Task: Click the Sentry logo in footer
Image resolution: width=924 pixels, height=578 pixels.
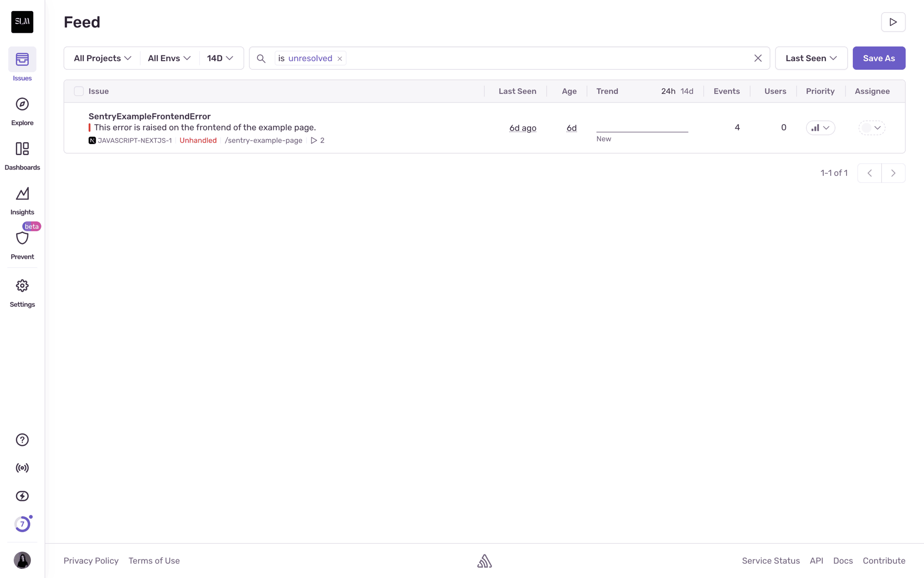Action: 485,561
